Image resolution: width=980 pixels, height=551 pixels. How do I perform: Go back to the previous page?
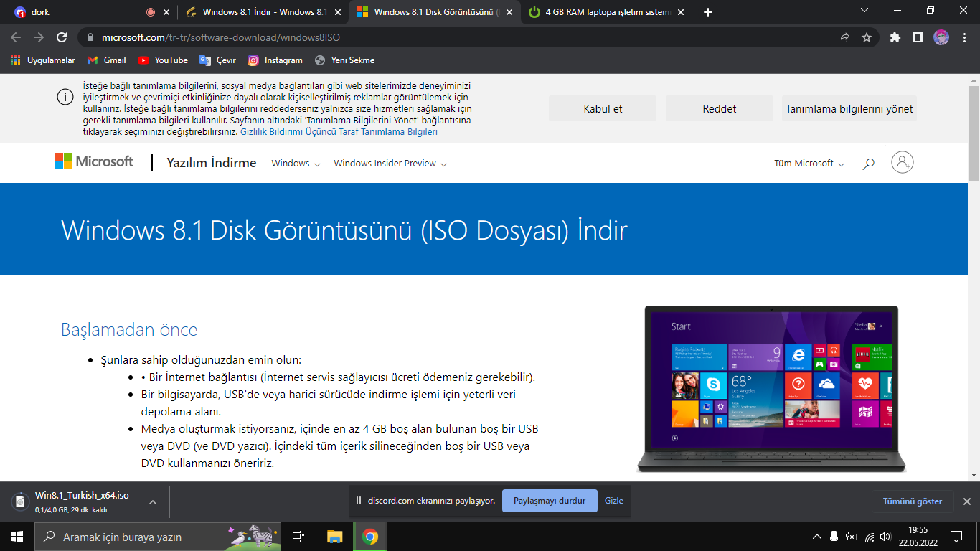[x=16, y=37]
